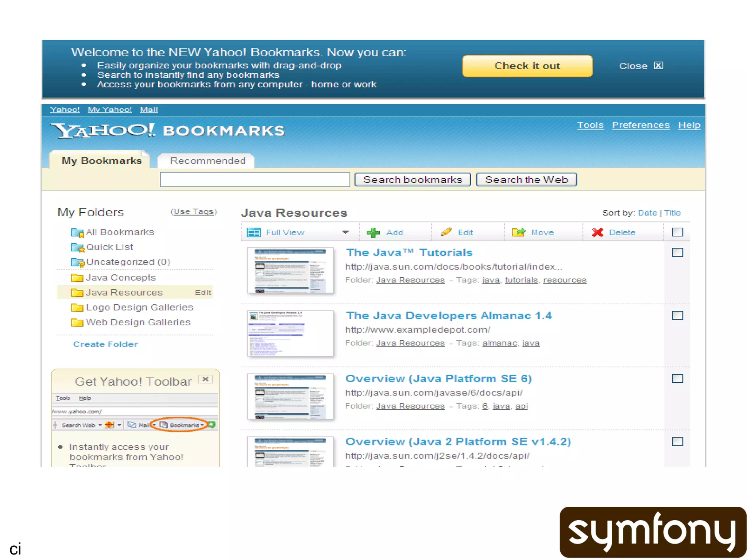747x560 pixels.
Task: Open thumbnail of Overview Java Platform SE 6
Action: point(290,396)
